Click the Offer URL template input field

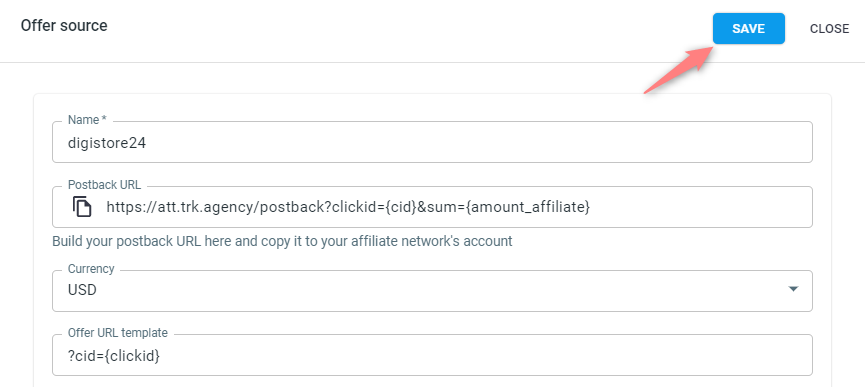pos(432,356)
